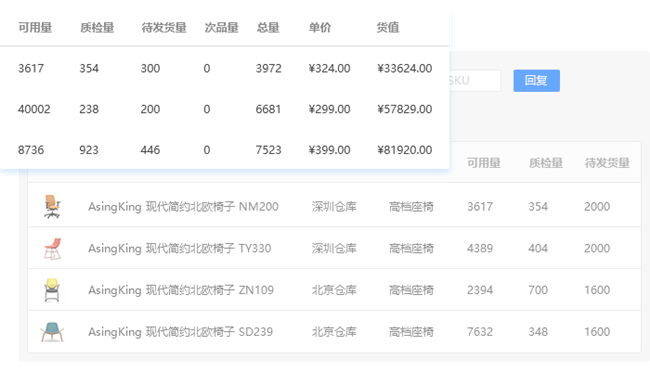Click the 待发货量 header in popup table
Screen dimensions: 650x371
pyautogui.click(x=164, y=28)
